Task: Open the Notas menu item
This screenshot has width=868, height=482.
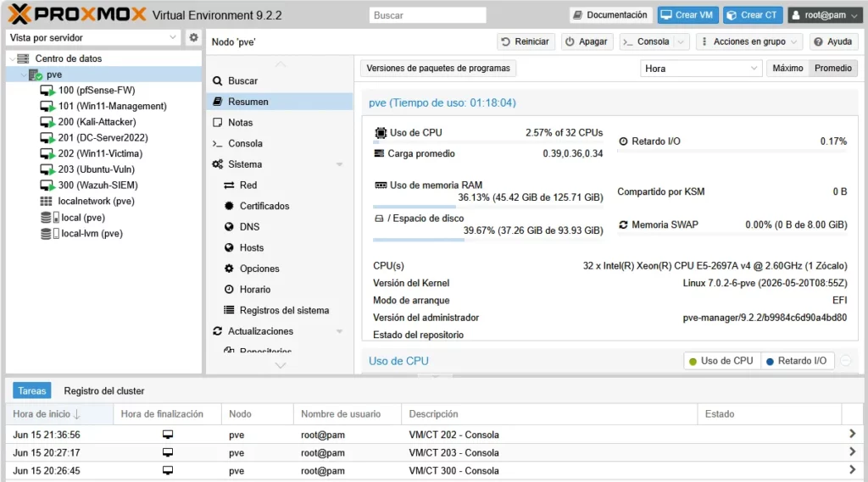Action: point(279,123)
